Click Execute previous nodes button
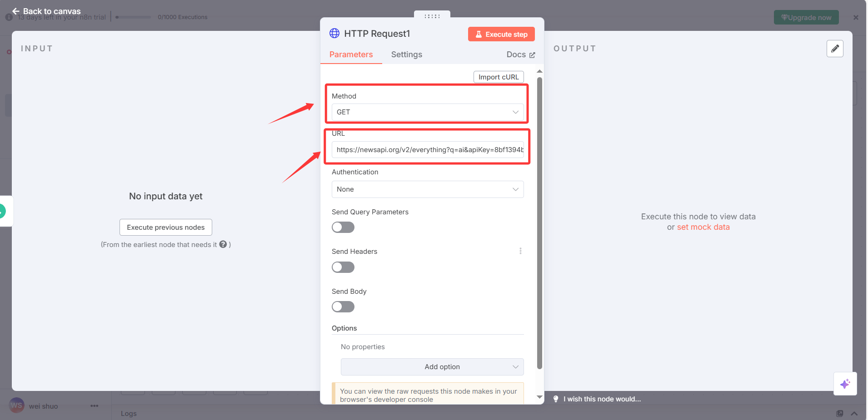The image size is (868, 420). [166, 227]
